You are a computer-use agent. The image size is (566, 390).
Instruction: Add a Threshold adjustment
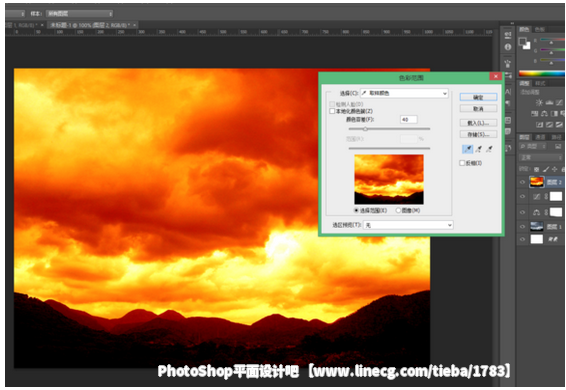[x=559, y=125]
